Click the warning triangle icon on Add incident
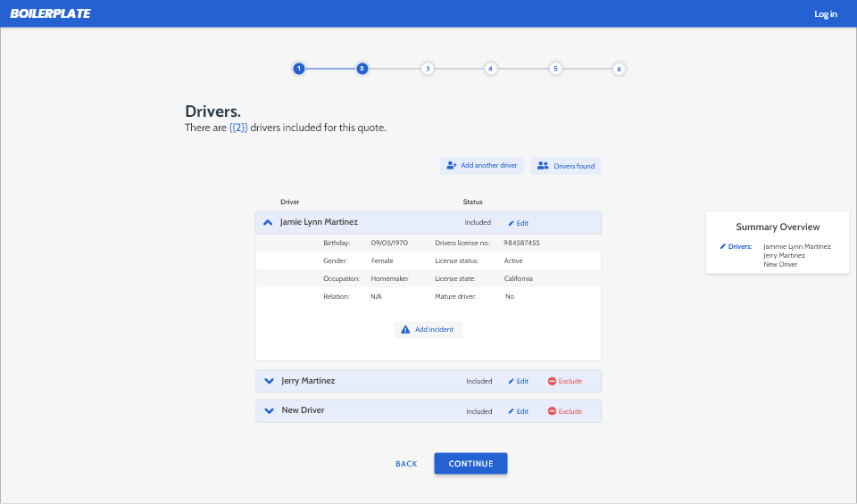 click(405, 330)
